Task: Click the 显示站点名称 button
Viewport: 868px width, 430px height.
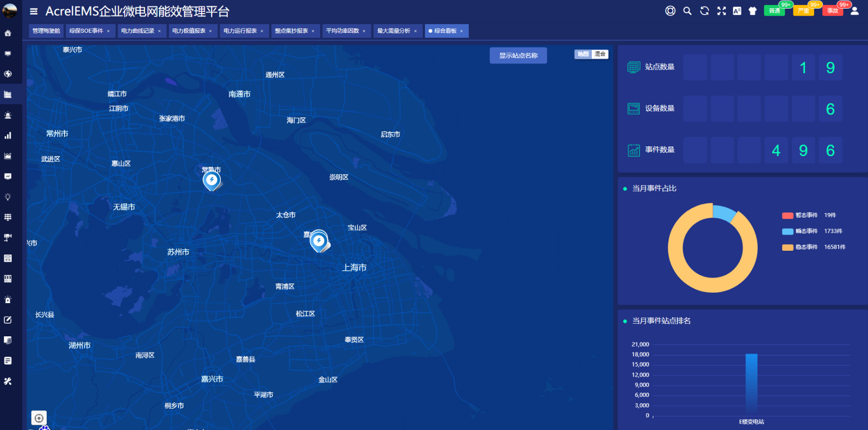Action: click(x=518, y=55)
